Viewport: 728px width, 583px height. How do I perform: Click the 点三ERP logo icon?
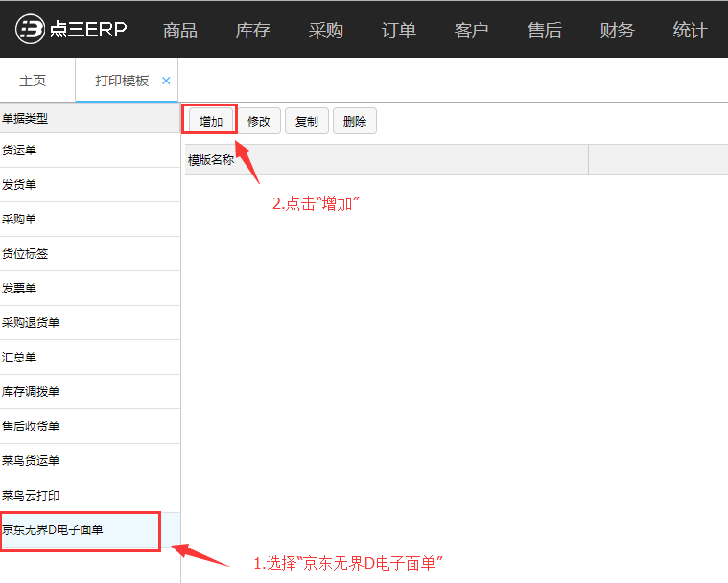click(30, 29)
